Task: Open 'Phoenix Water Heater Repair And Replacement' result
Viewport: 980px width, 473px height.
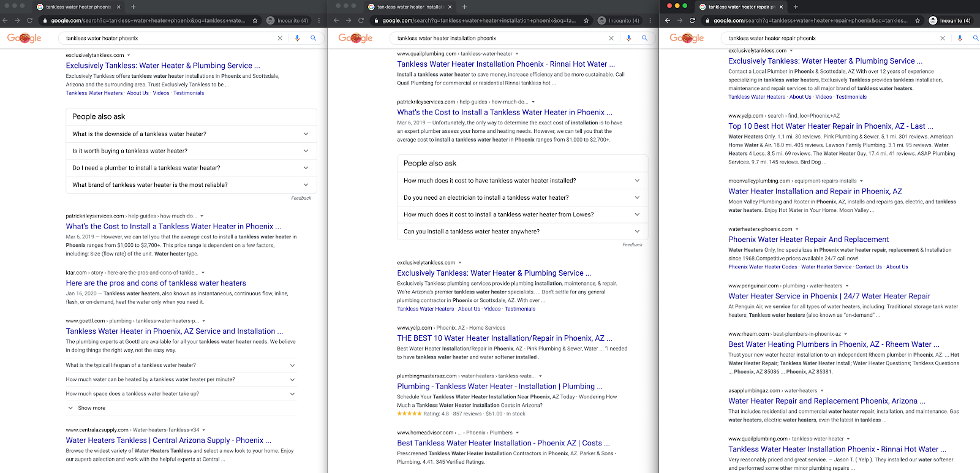Action: pos(809,240)
